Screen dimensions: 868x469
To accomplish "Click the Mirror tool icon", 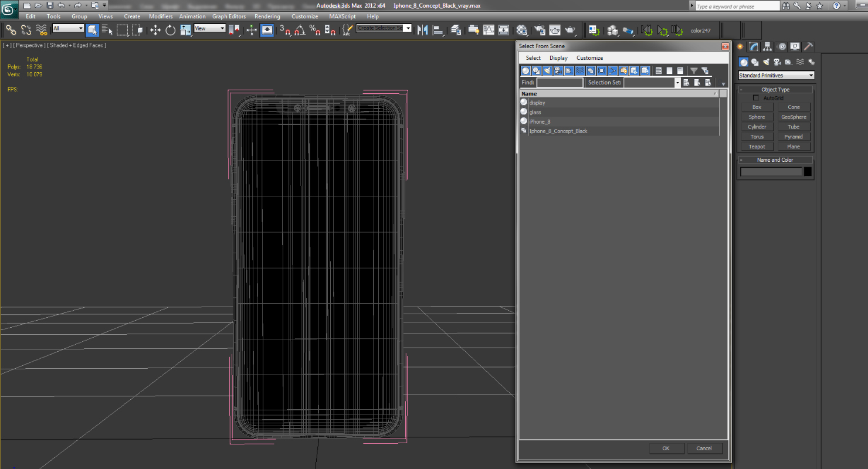I will 422,30.
